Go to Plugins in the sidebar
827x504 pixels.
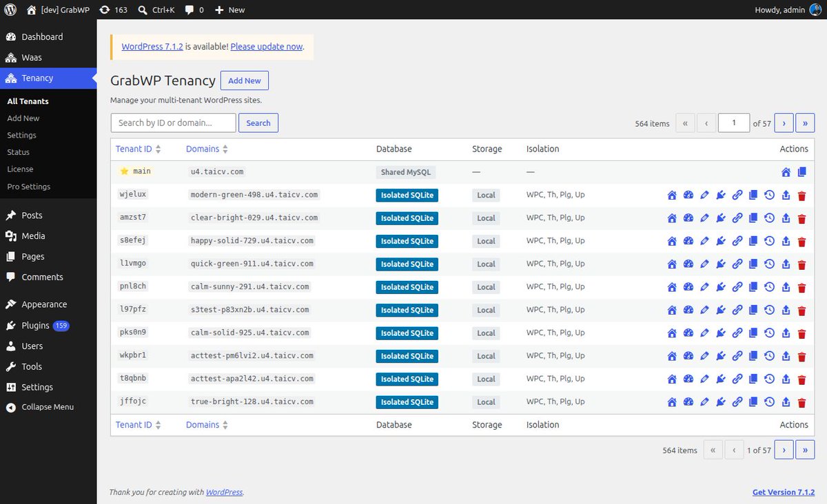(x=48, y=325)
